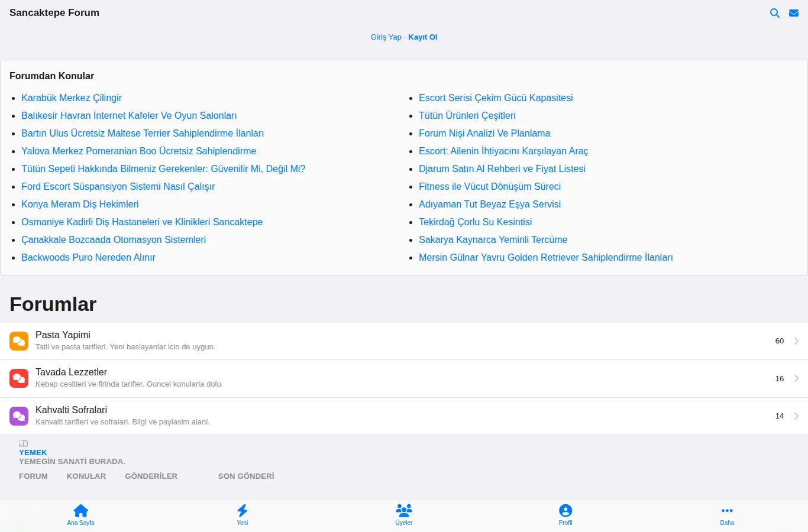The height and width of the screenshot is (532, 808).
Task: Go to Ana Sayfa home icon
Action: point(80,511)
